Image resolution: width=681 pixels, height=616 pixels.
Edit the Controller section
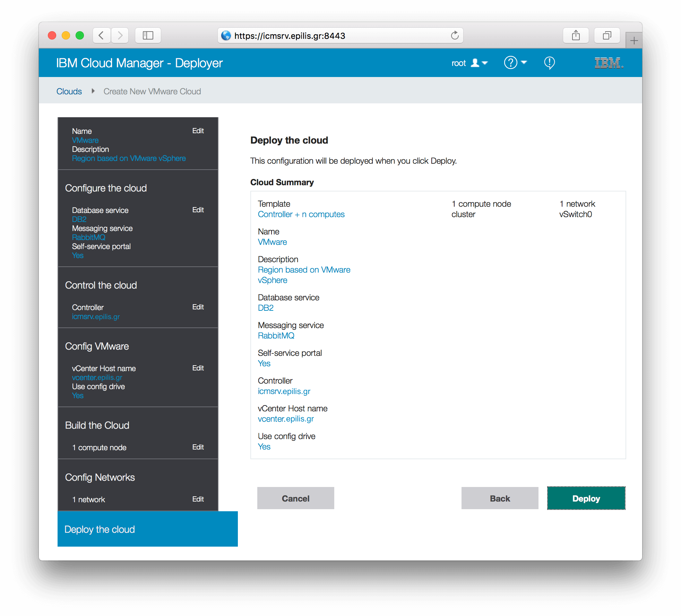[198, 307]
